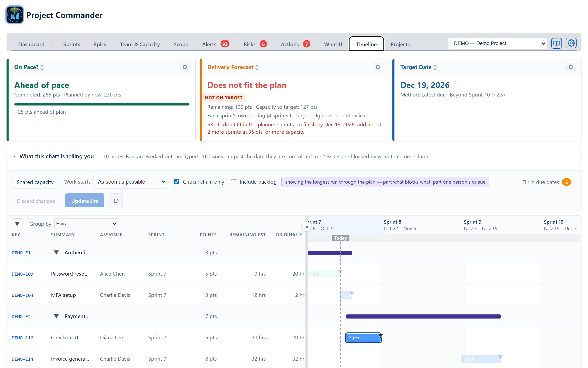Viewport: 588px width, 368px height.
Task: Switch to the Sprints tab
Action: pyautogui.click(x=71, y=44)
